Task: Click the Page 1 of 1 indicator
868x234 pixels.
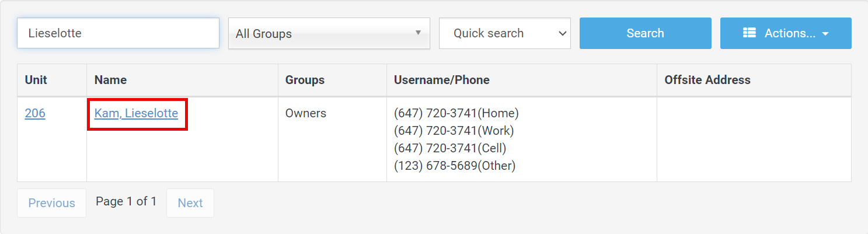Action: point(126,202)
